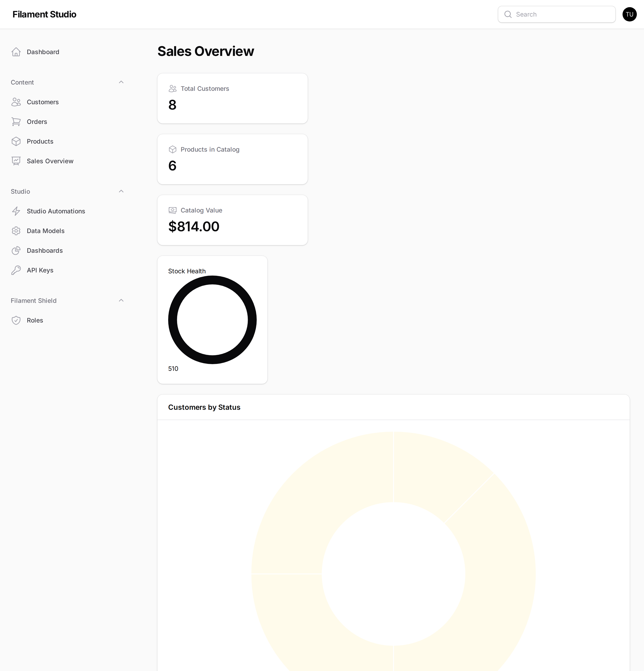Click the Orders shopping cart icon
This screenshot has width=644, height=671.
pyautogui.click(x=16, y=122)
